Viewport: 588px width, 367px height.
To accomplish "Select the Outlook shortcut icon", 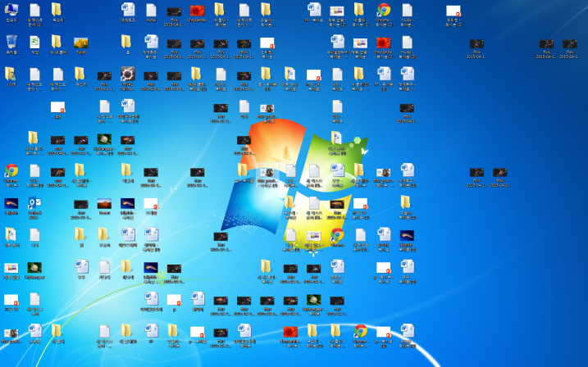I will tap(34, 203).
